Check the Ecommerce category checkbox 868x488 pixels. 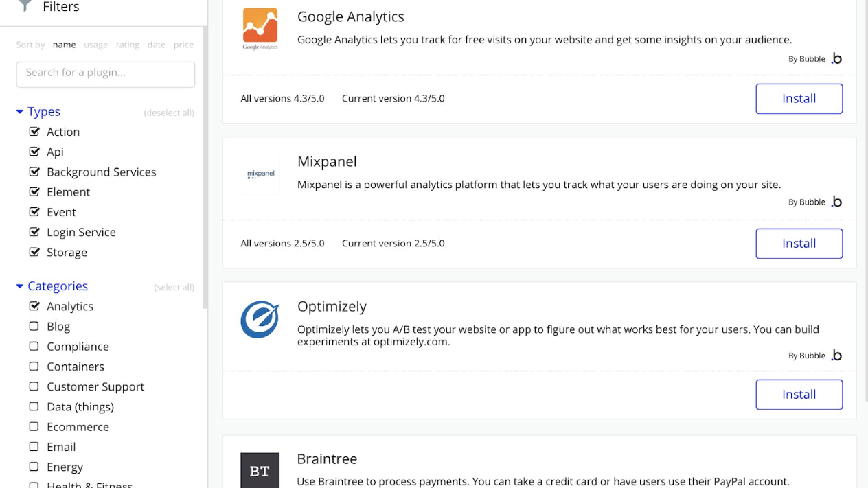[34, 427]
